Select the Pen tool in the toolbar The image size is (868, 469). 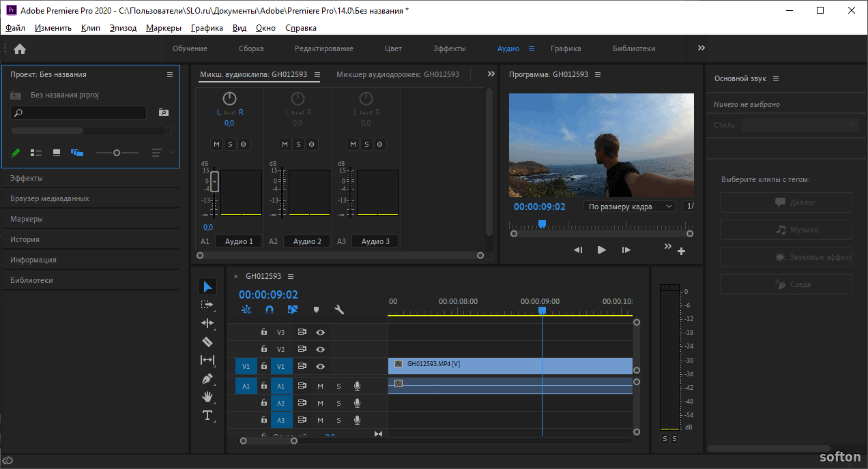207,378
